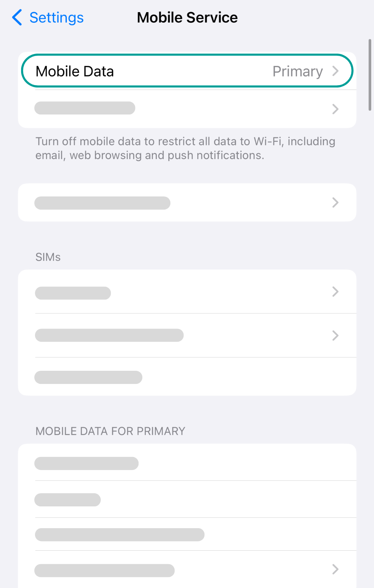
Task: Go back via the Settings label
Action: (56, 18)
